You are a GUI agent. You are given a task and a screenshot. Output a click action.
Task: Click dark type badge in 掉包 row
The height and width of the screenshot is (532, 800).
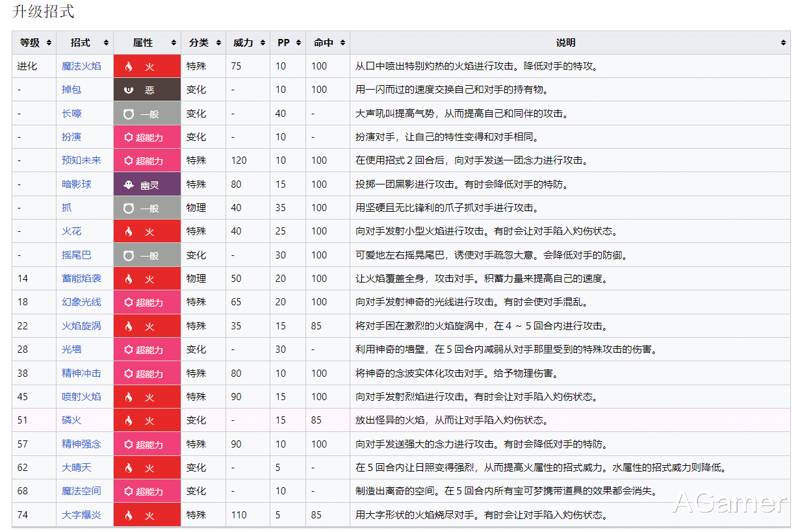coord(147,90)
